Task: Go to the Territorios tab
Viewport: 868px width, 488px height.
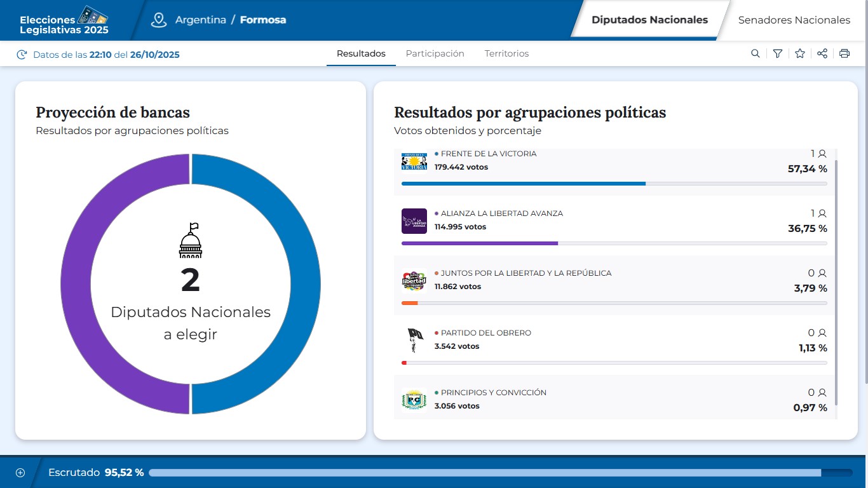Action: (506, 54)
